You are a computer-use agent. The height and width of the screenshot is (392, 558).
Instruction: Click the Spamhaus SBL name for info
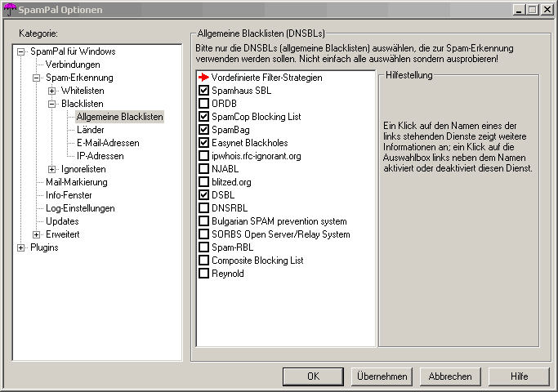(241, 91)
